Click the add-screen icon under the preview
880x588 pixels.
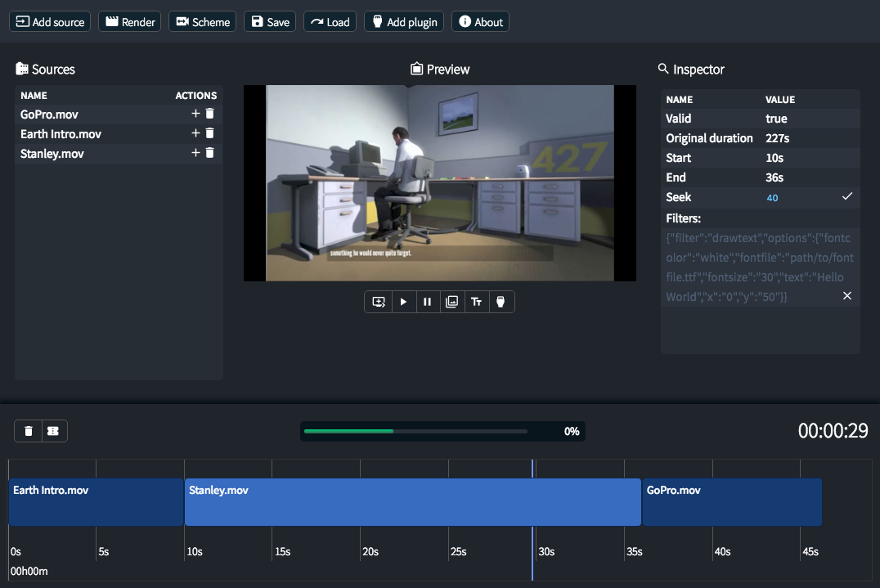(379, 302)
